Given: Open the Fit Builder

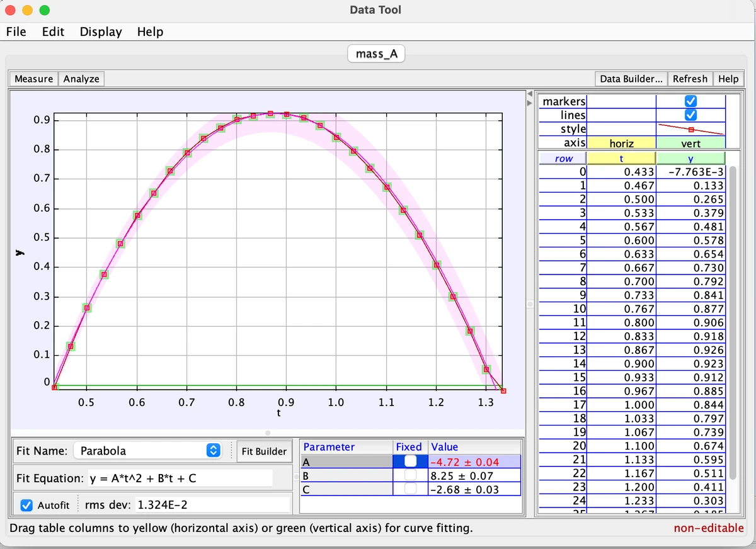Looking at the screenshot, I should point(264,451).
